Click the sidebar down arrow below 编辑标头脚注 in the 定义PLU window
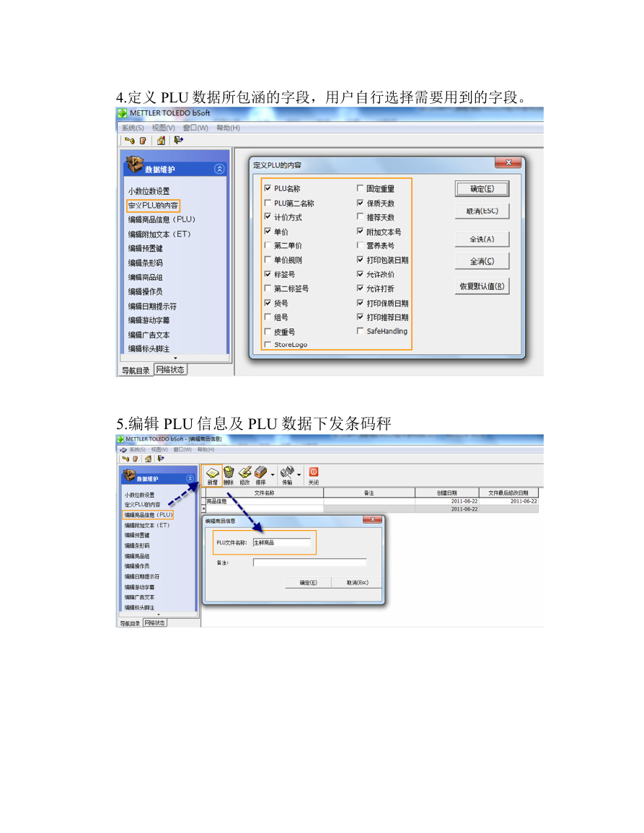 tap(175, 358)
